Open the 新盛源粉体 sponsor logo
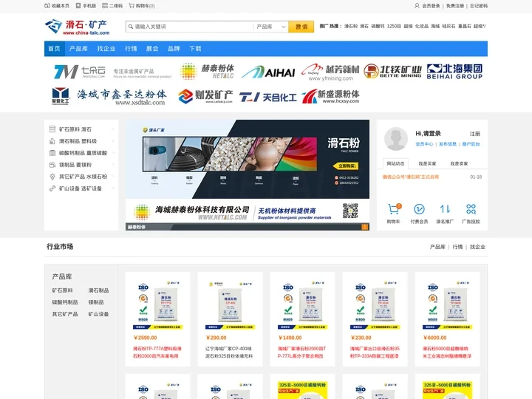 pos(330,96)
